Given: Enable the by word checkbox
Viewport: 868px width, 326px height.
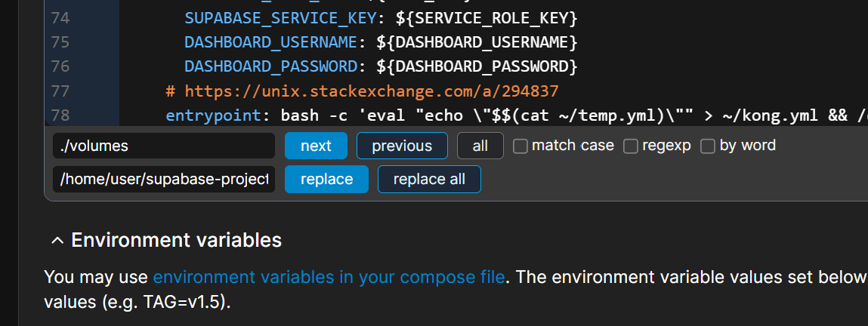Looking at the screenshot, I should pos(708,146).
